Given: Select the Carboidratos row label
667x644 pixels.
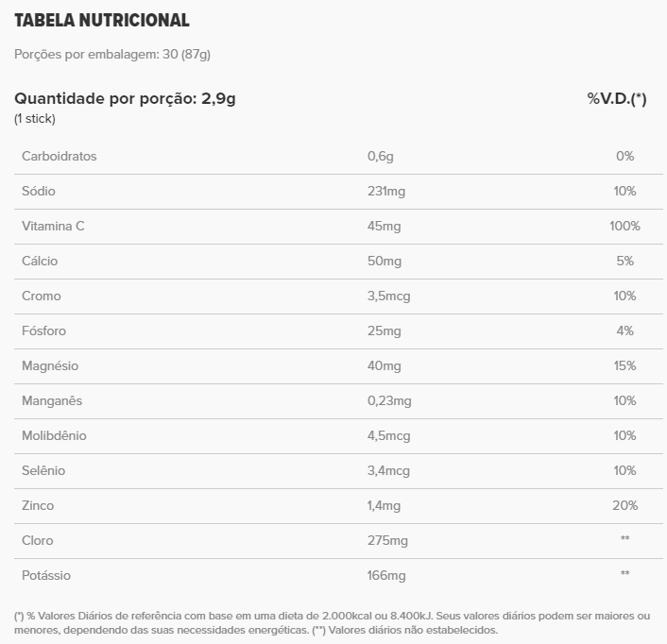Looking at the screenshot, I should click(60, 156).
